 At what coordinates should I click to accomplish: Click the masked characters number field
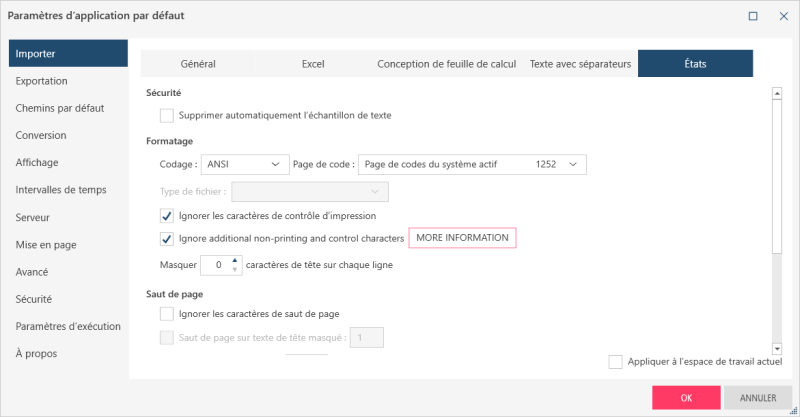coord(216,266)
